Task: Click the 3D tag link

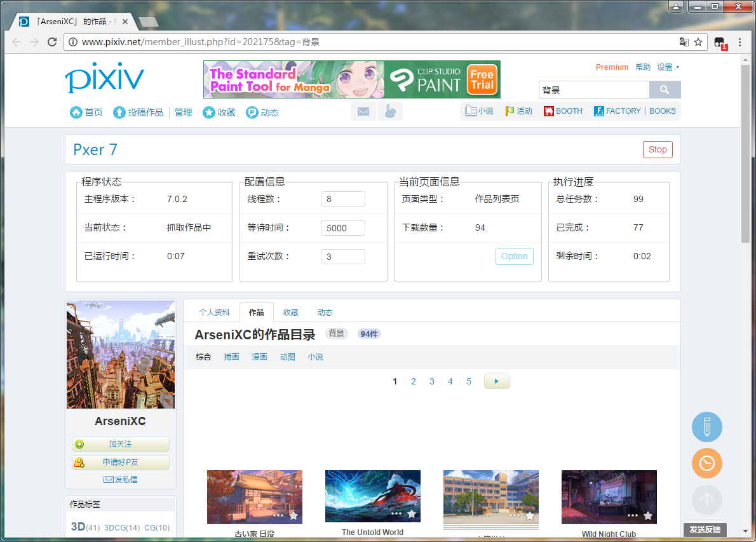Action: (78, 527)
